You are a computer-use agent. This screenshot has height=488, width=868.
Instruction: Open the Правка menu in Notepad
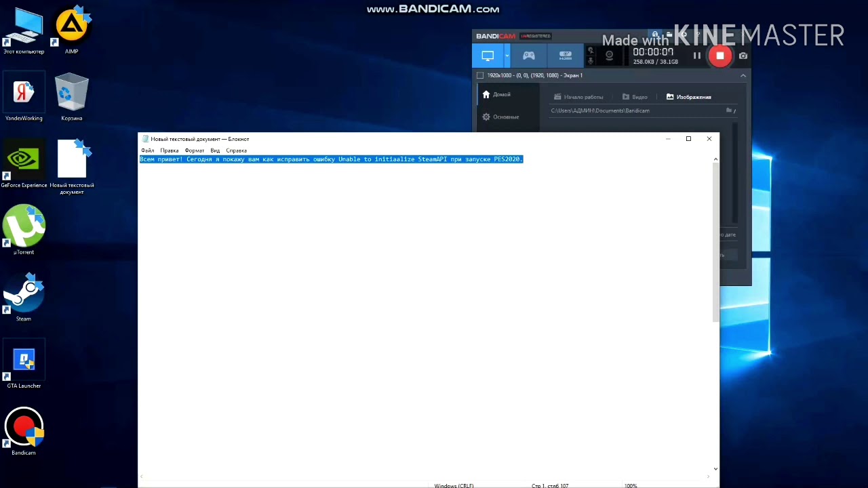tap(170, 150)
